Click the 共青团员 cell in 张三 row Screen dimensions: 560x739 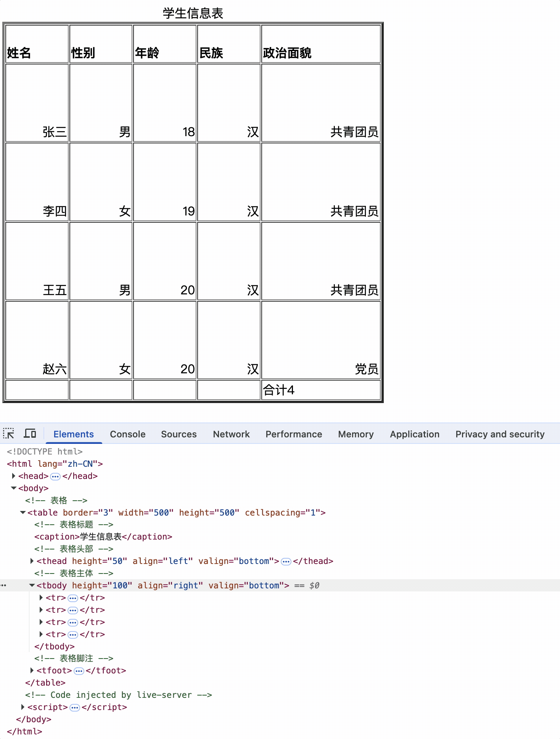(x=321, y=103)
